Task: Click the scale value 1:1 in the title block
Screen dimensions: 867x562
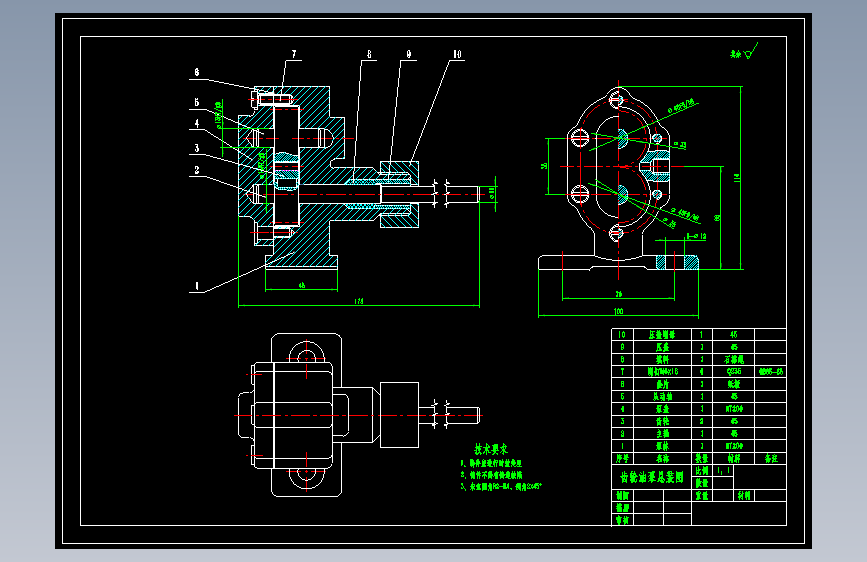Action: [723, 471]
